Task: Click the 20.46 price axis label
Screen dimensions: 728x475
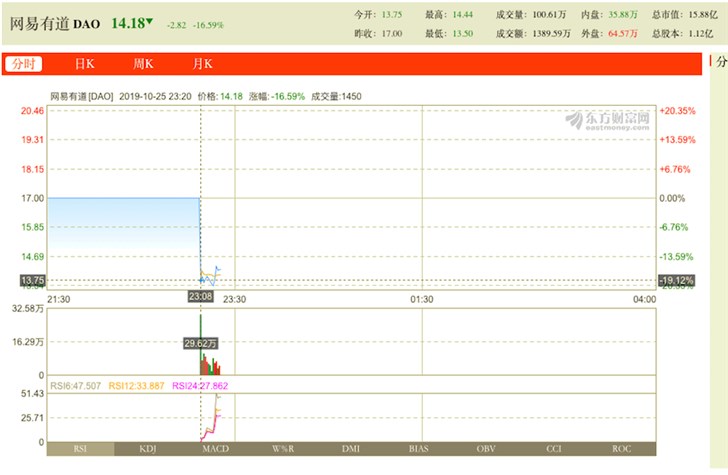Action: coord(32,111)
